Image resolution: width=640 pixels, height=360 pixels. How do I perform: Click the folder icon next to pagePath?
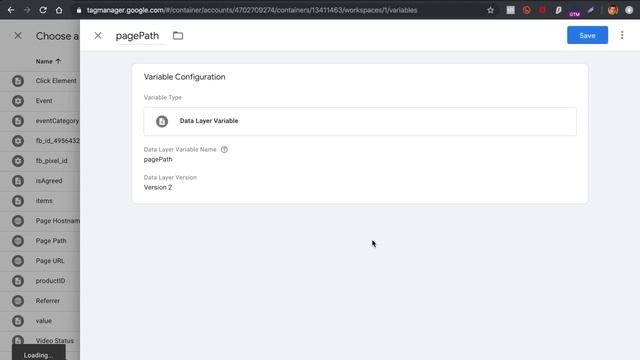click(x=178, y=36)
